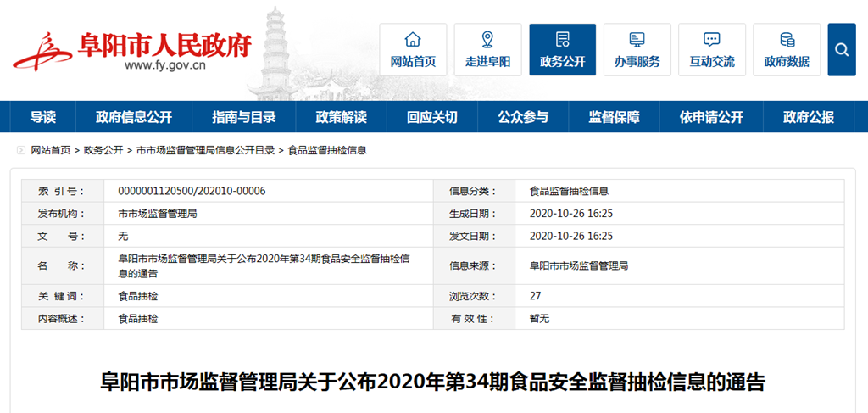Image resolution: width=868 pixels, height=413 pixels.
Task: Click the 文号 value 无
Action: point(123,237)
